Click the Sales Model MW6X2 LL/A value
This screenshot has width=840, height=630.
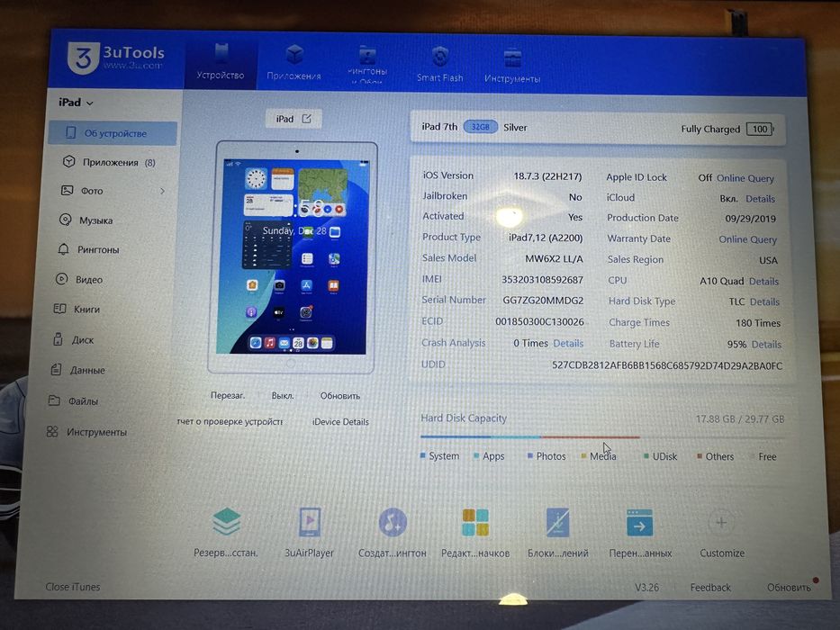pos(554,259)
